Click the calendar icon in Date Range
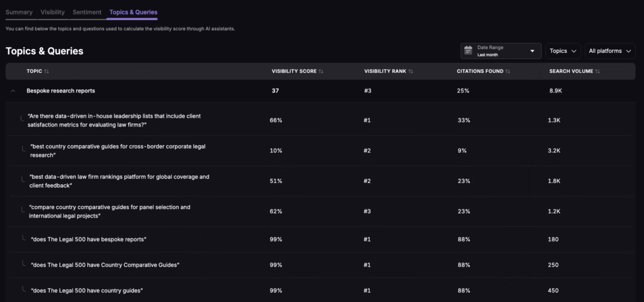The width and height of the screenshot is (644, 302). 468,51
